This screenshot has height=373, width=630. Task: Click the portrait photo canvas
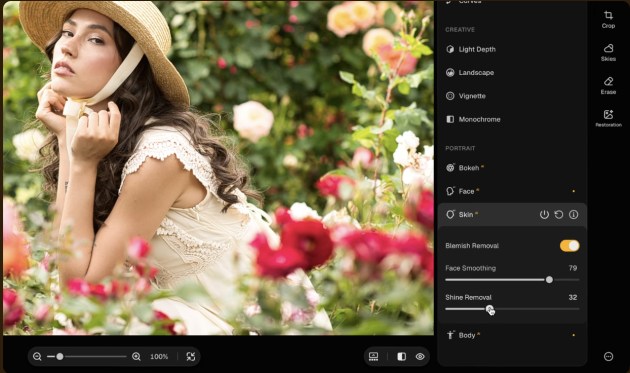click(x=218, y=168)
